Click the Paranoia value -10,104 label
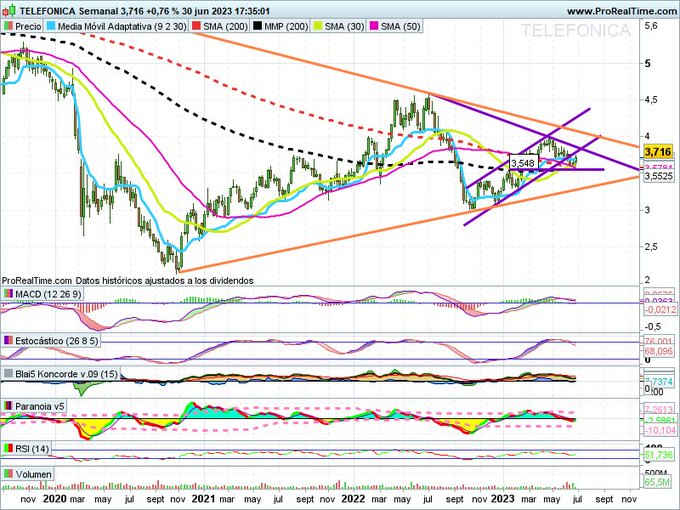Image resolution: width=680 pixels, height=510 pixels. coord(659,430)
